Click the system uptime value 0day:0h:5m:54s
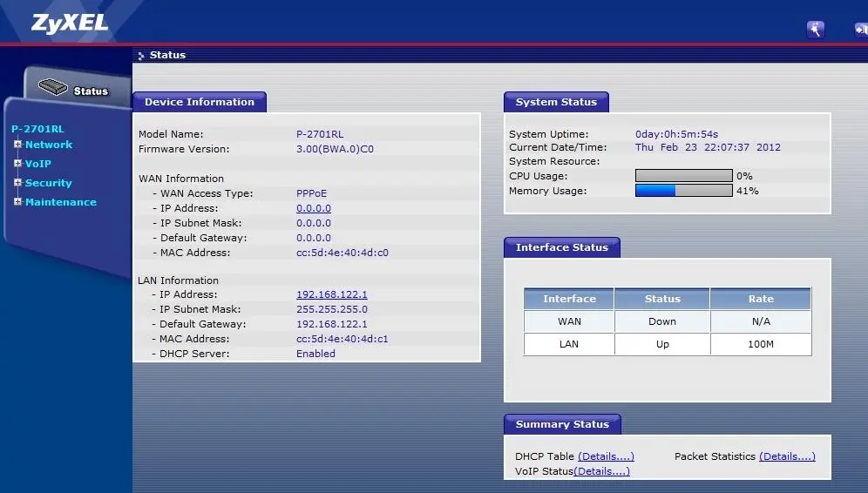868x493 pixels. (676, 134)
